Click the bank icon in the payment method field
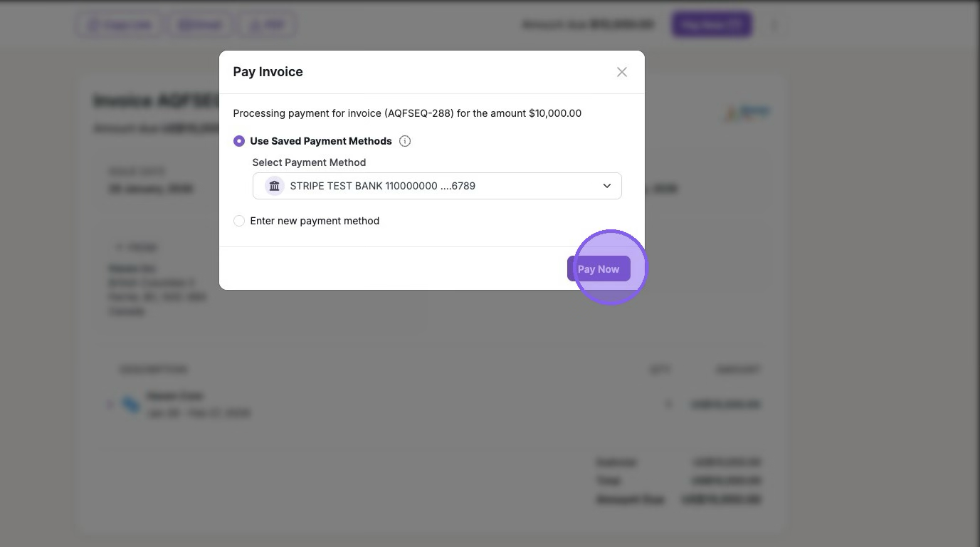 click(x=274, y=186)
